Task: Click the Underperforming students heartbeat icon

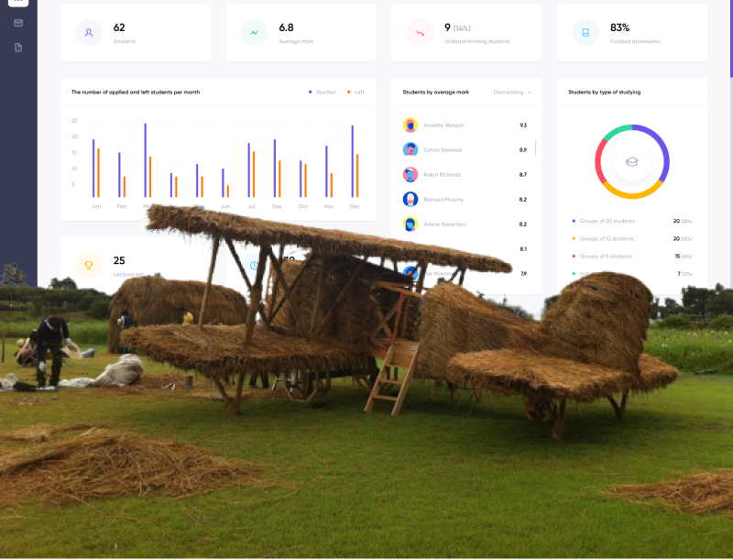Action: click(x=420, y=32)
